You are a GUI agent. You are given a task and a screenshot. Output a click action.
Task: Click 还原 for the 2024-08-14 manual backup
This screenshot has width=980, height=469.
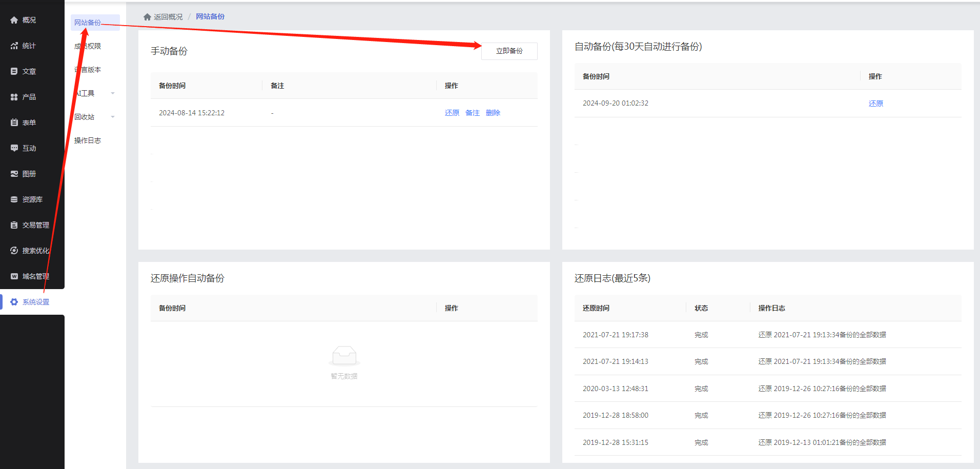click(452, 113)
